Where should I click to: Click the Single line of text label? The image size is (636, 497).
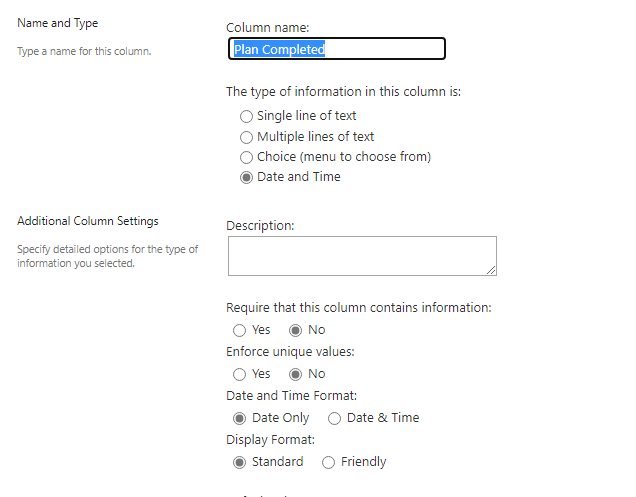[x=307, y=116]
